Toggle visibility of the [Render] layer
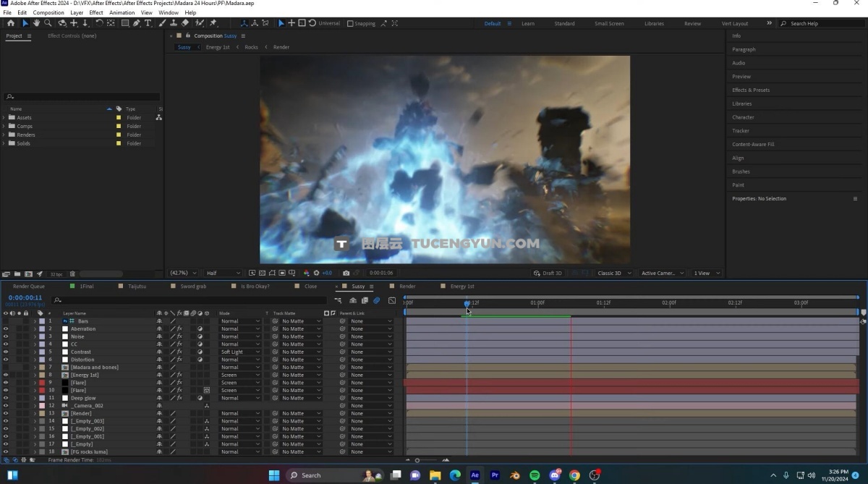868x484 pixels. [6, 414]
